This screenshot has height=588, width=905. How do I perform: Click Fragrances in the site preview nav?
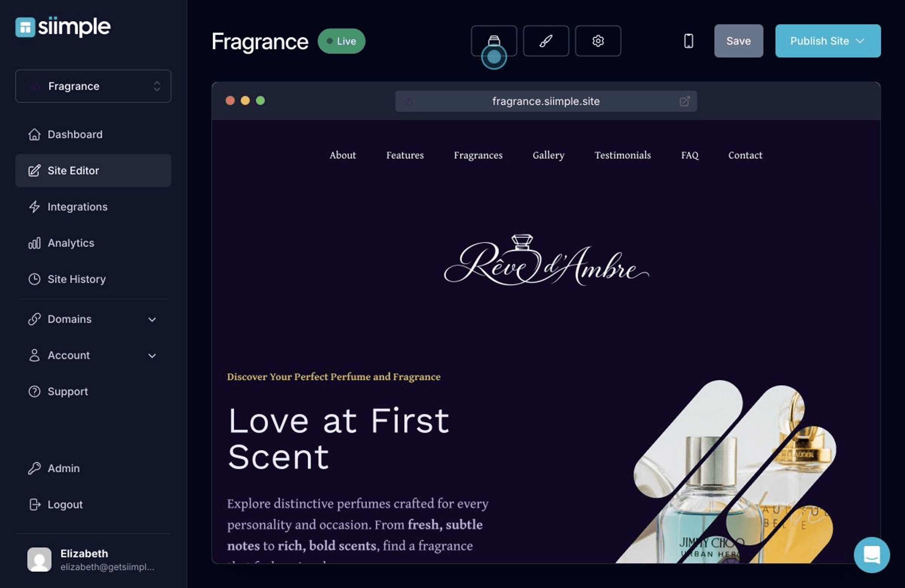(478, 155)
